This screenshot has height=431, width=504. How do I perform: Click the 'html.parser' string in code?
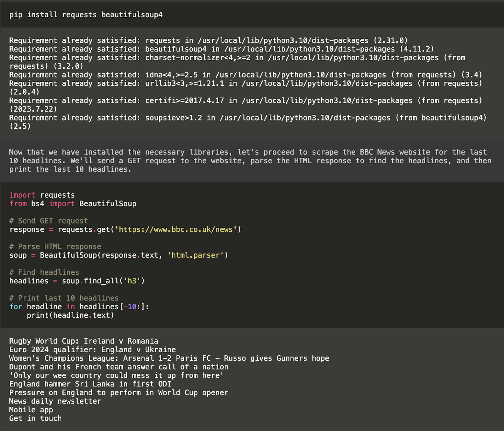[195, 255]
